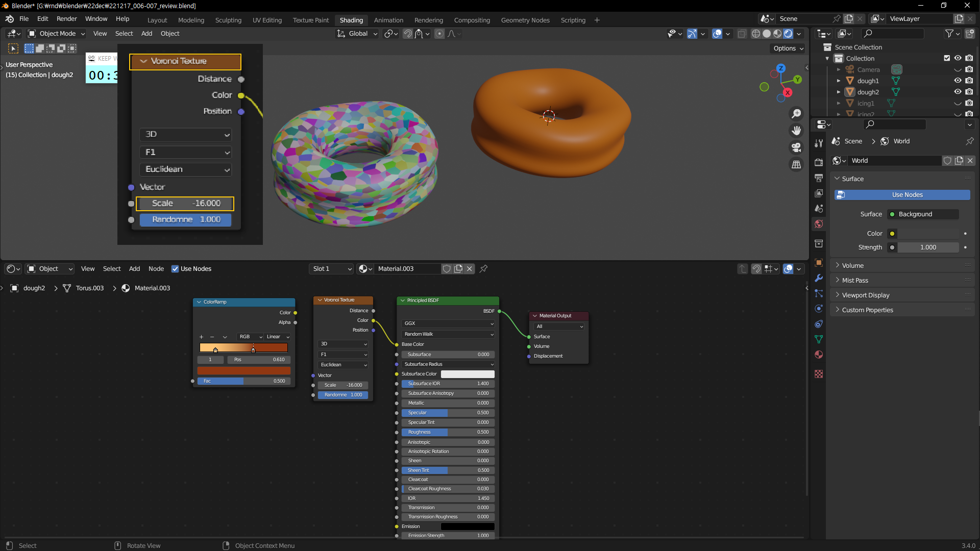Toggle camera view gizmo icon
Screen dimensions: 980x551
pos(796,147)
